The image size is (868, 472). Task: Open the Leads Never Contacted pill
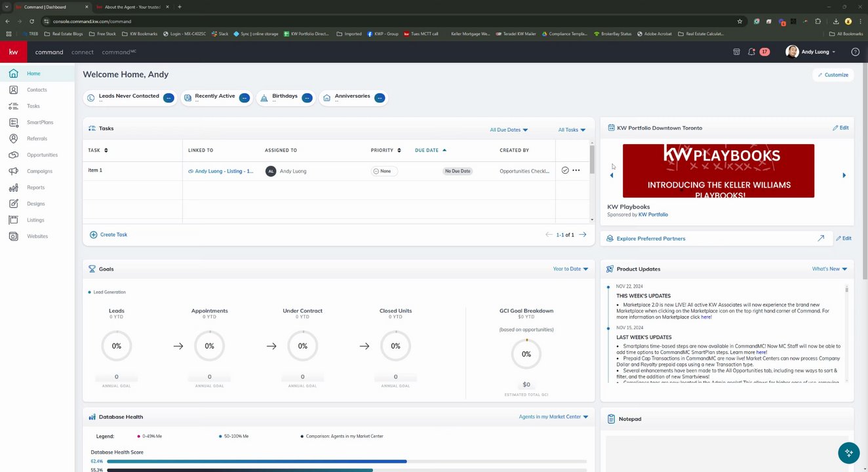click(130, 98)
